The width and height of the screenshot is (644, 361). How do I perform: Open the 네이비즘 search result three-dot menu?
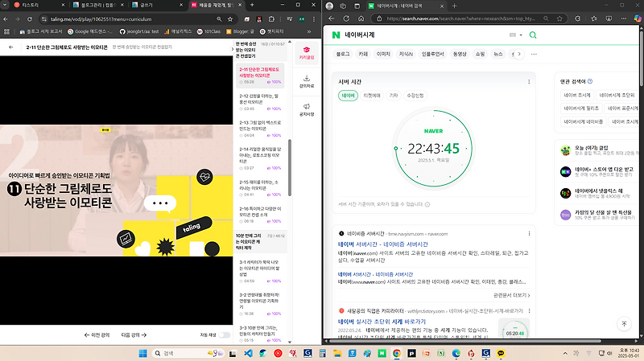529,234
